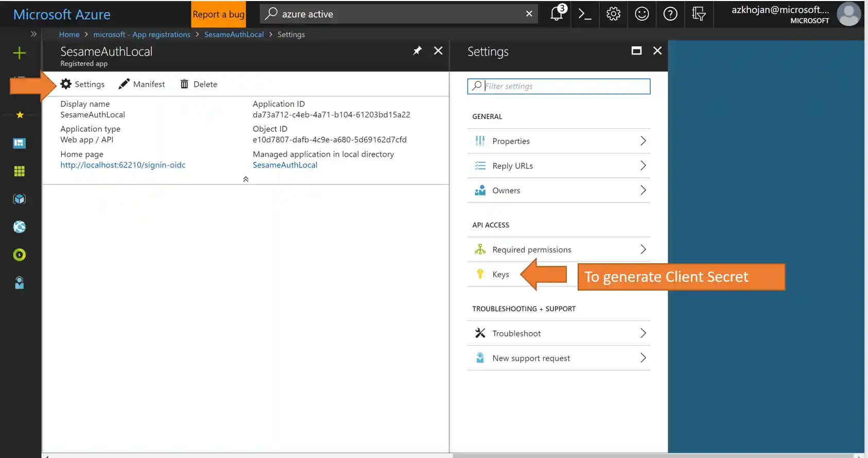Open Troubleshoot
868x458 pixels.
point(559,333)
